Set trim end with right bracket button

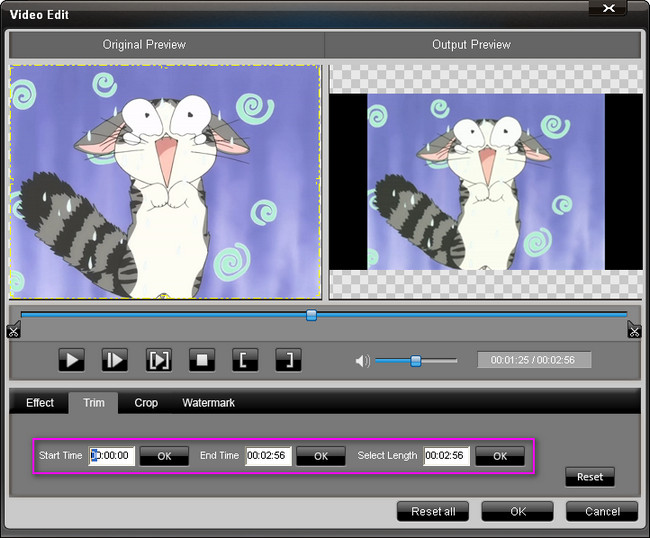(x=288, y=360)
